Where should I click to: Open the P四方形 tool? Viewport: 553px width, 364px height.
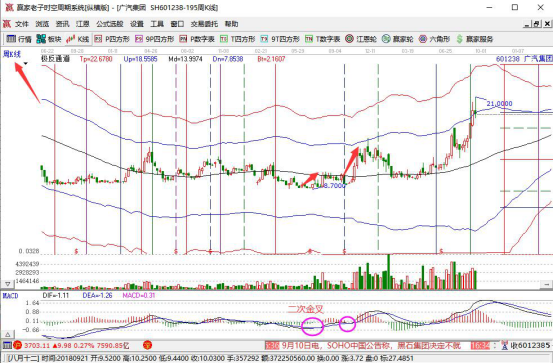click(x=112, y=39)
